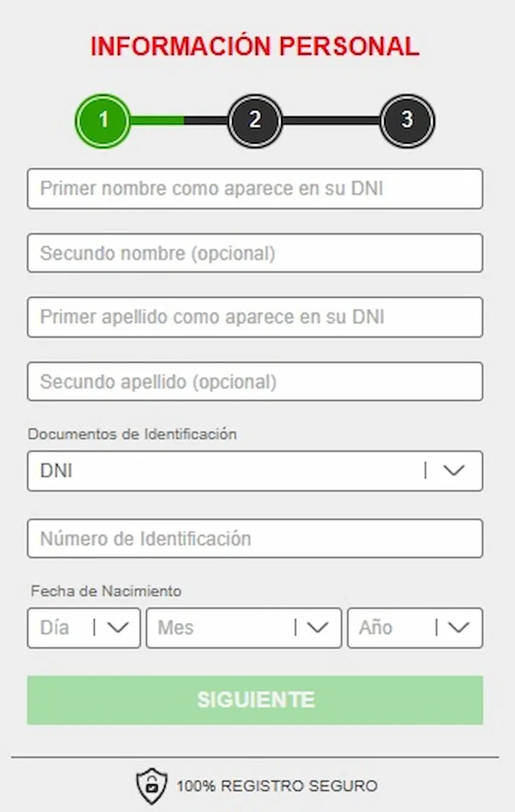Select the Secundo nombre opcional field

254,253
